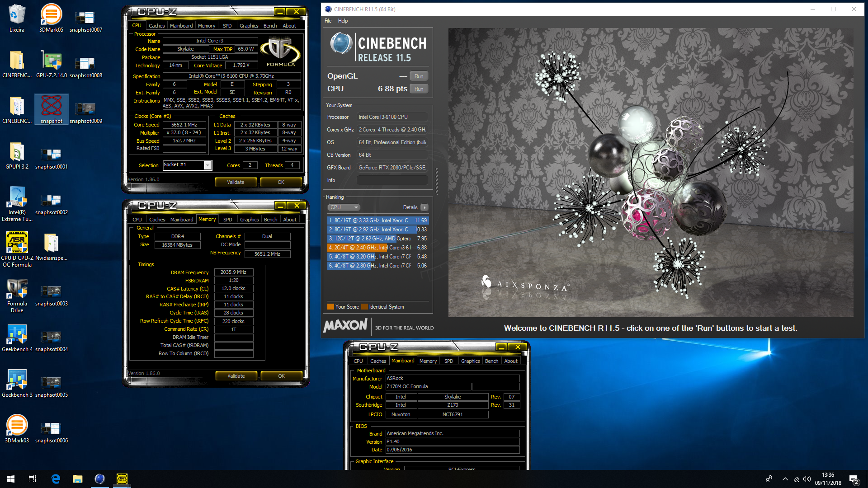
Task: Select ranking row 1 Intel Xeon 11.69
Action: (x=377, y=221)
